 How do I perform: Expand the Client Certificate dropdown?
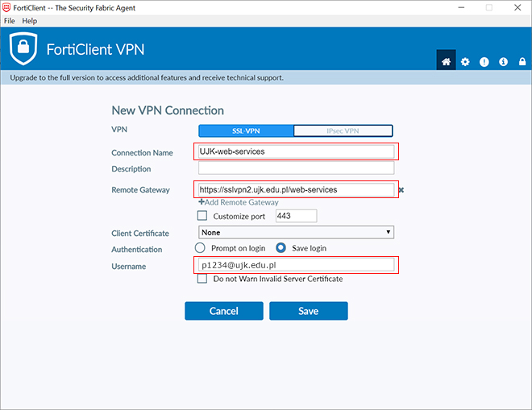tap(296, 232)
